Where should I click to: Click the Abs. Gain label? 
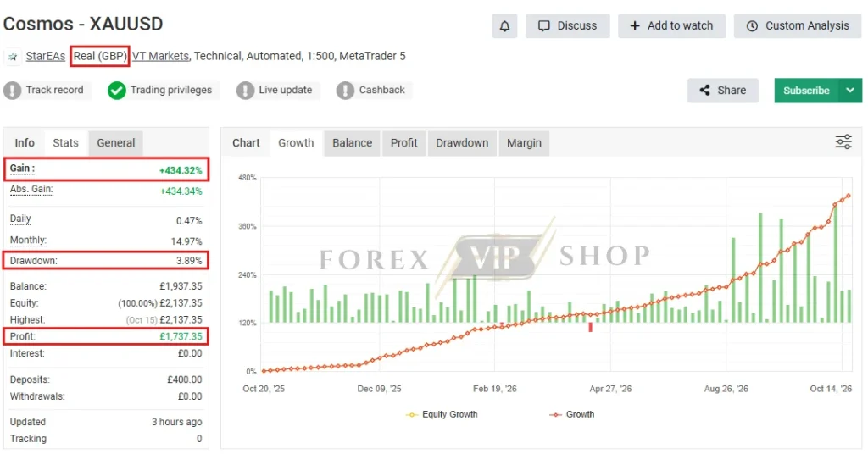click(x=31, y=189)
